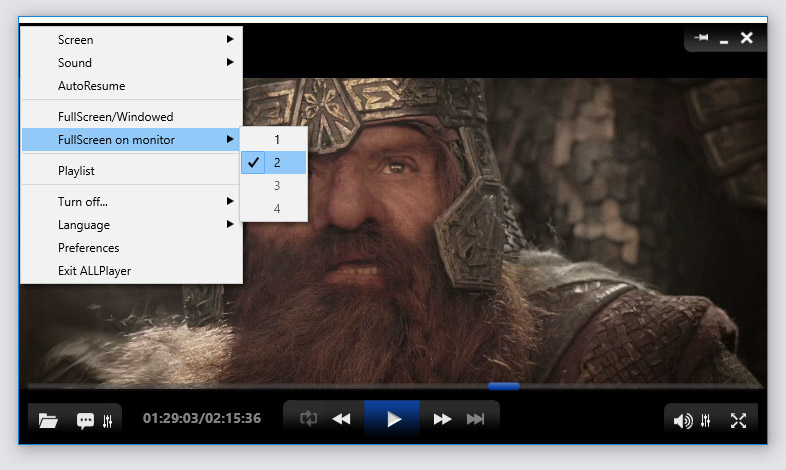Click the open file folder icon
Screen dimensions: 786x470
coord(47,420)
